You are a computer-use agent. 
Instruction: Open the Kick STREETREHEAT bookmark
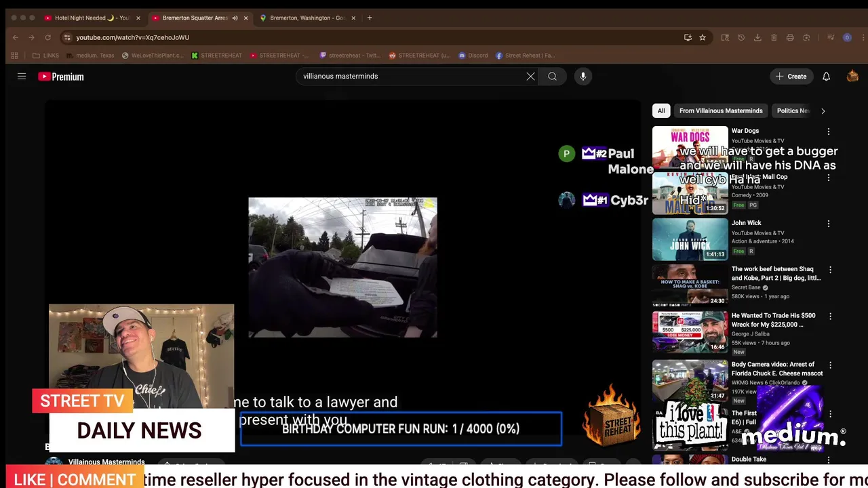[x=216, y=56]
